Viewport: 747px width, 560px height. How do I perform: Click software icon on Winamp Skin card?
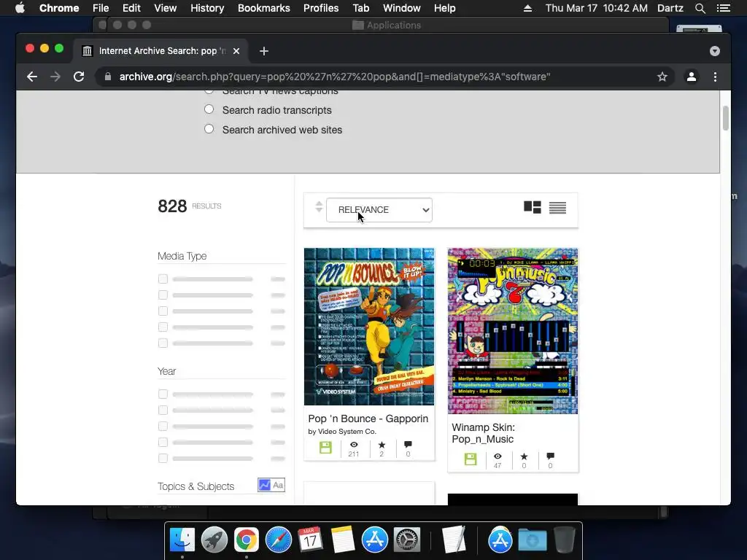(471, 459)
